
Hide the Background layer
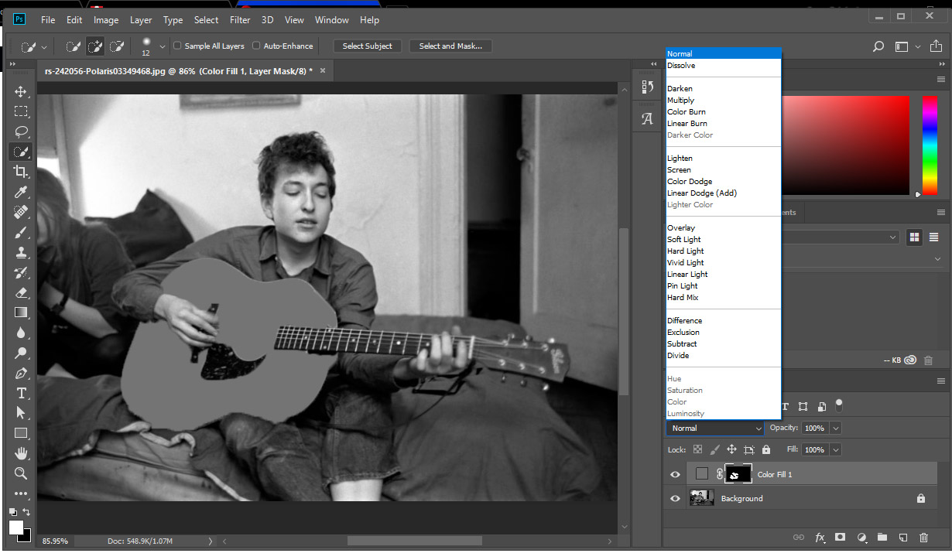pyautogui.click(x=675, y=498)
